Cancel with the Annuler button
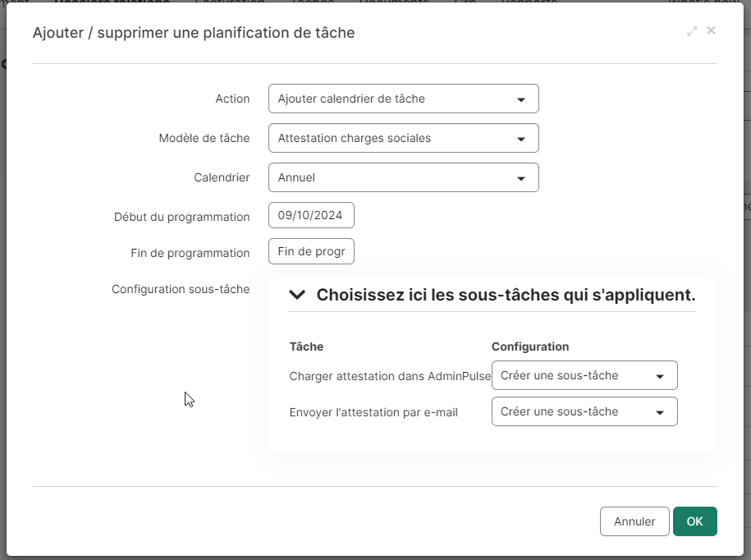 (634, 521)
